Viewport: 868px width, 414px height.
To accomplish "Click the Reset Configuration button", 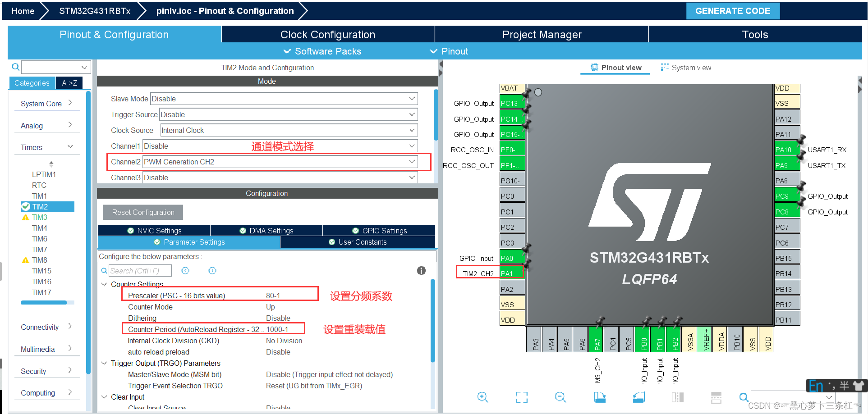I will pos(143,212).
